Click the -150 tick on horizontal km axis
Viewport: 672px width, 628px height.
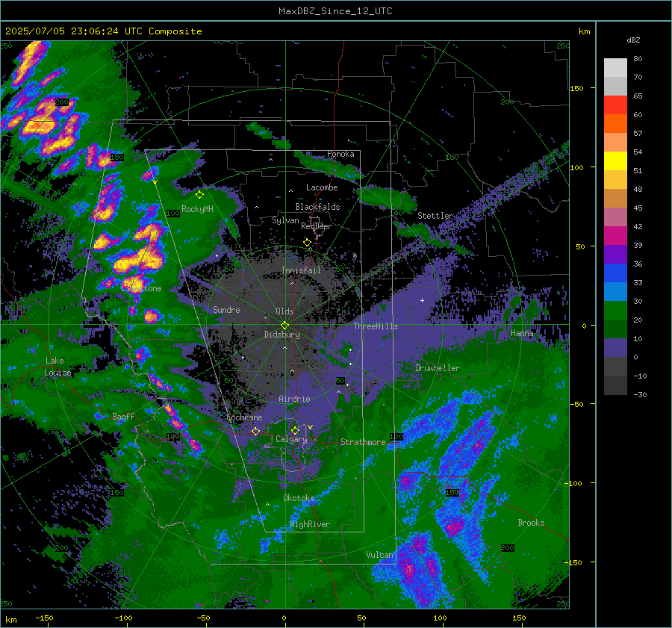click(45, 618)
